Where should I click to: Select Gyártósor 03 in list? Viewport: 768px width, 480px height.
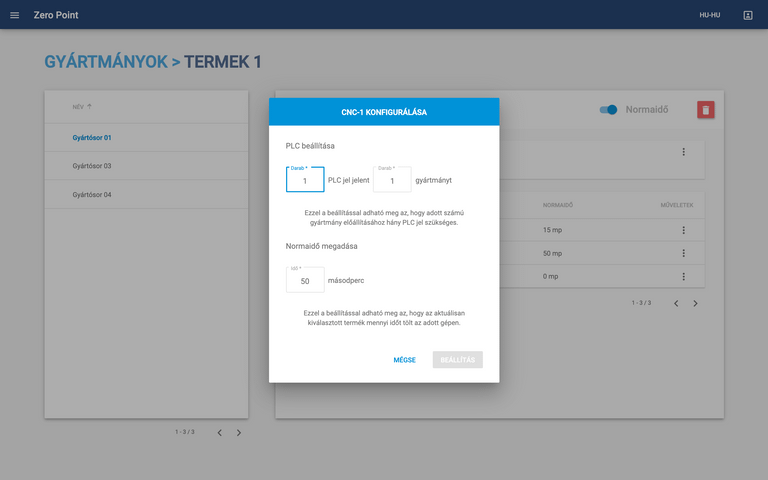[x=92, y=166]
